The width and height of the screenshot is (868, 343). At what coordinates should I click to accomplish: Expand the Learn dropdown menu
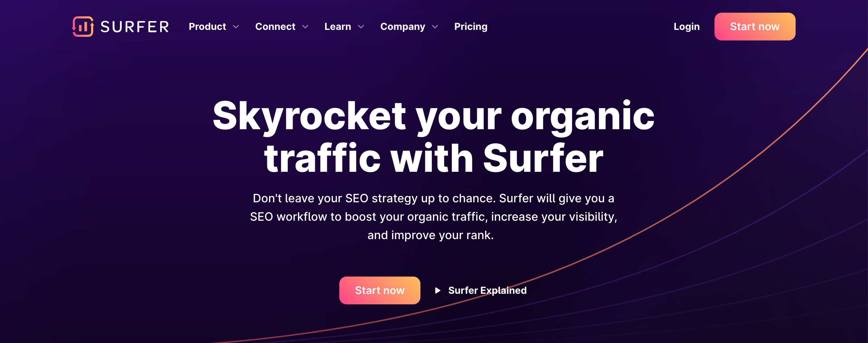[344, 27]
